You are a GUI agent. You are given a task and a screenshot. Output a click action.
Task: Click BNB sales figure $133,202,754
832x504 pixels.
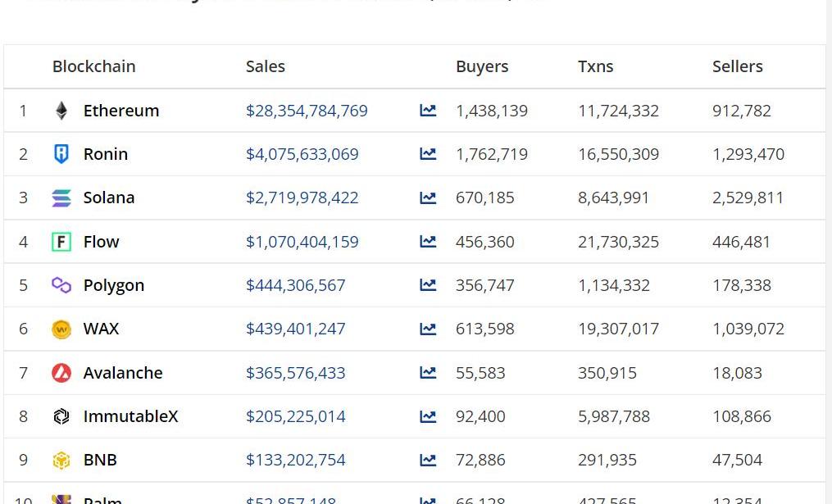(296, 460)
